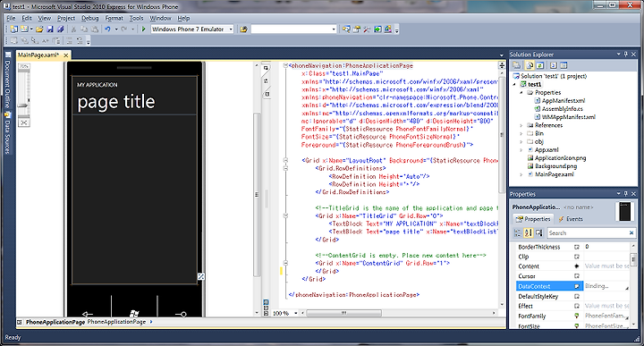Viewport: 644px width, 346px height.
Task: Click the New Project toolbar icon
Action: (14, 30)
